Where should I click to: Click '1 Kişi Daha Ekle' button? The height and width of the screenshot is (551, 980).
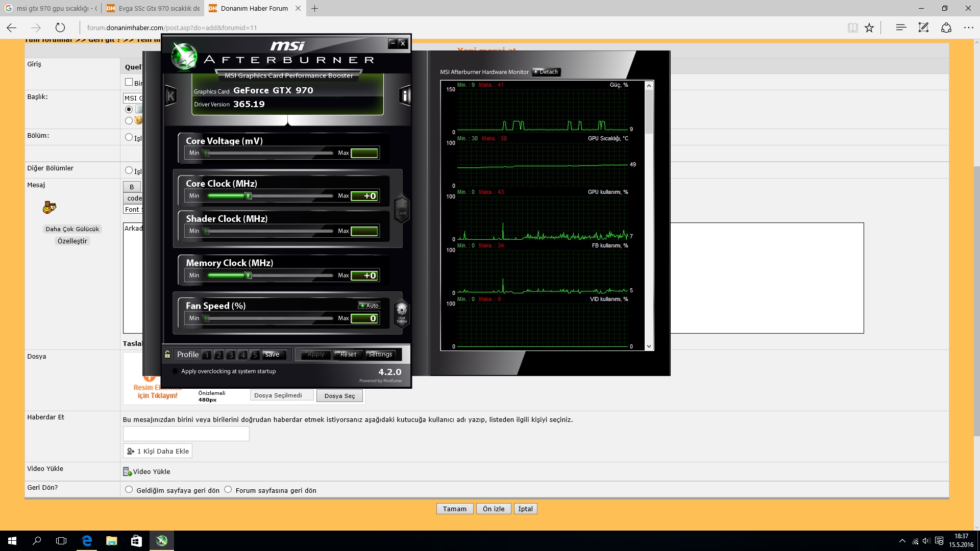coord(158,451)
